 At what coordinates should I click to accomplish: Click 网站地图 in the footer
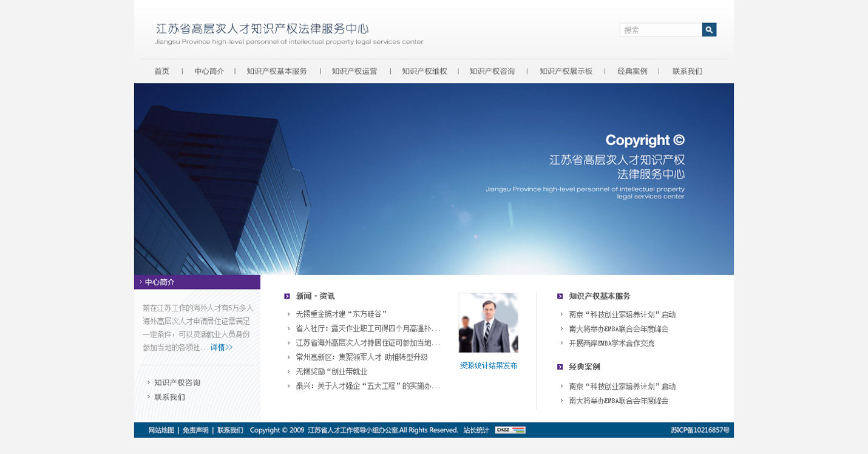[161, 430]
